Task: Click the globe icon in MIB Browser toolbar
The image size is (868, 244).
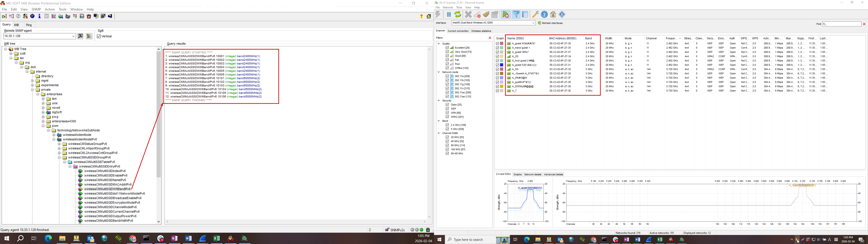Action: (32, 16)
